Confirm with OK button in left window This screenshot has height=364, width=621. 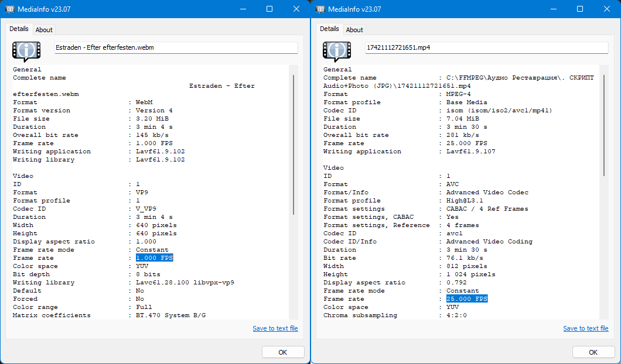[283, 352]
